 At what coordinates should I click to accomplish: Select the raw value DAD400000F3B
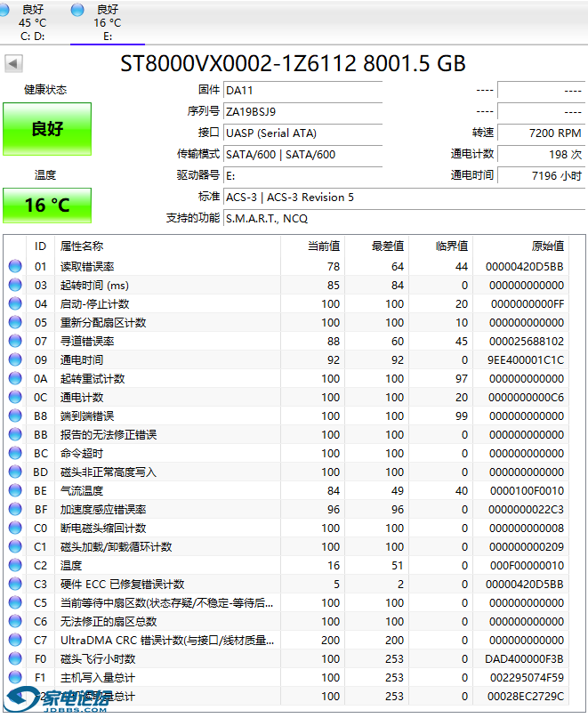tap(524, 659)
